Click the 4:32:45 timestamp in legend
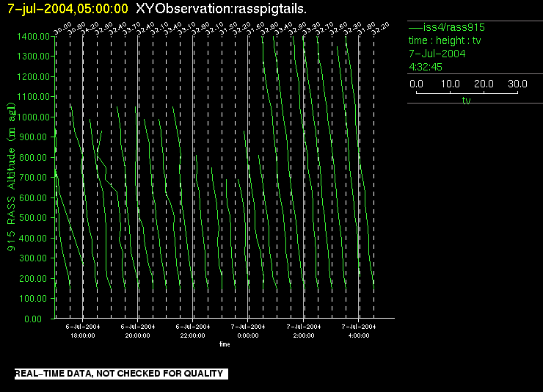The height and width of the screenshot is (392, 543). click(425, 67)
